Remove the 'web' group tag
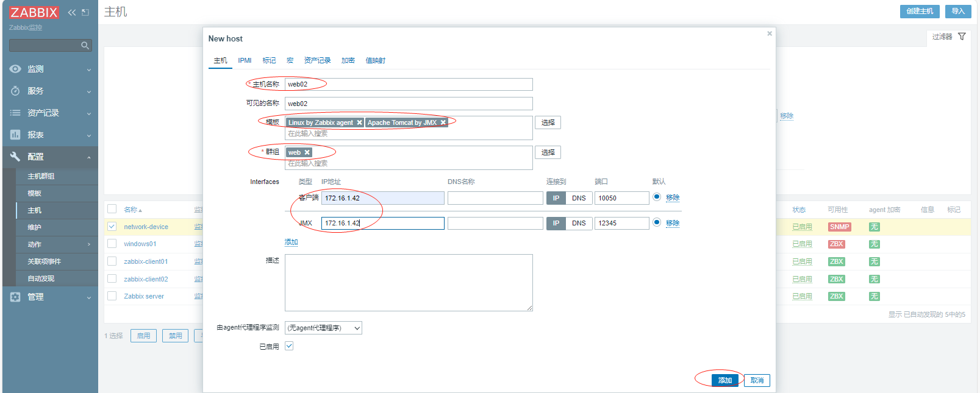Viewport: 980px width, 393px height. tap(307, 152)
